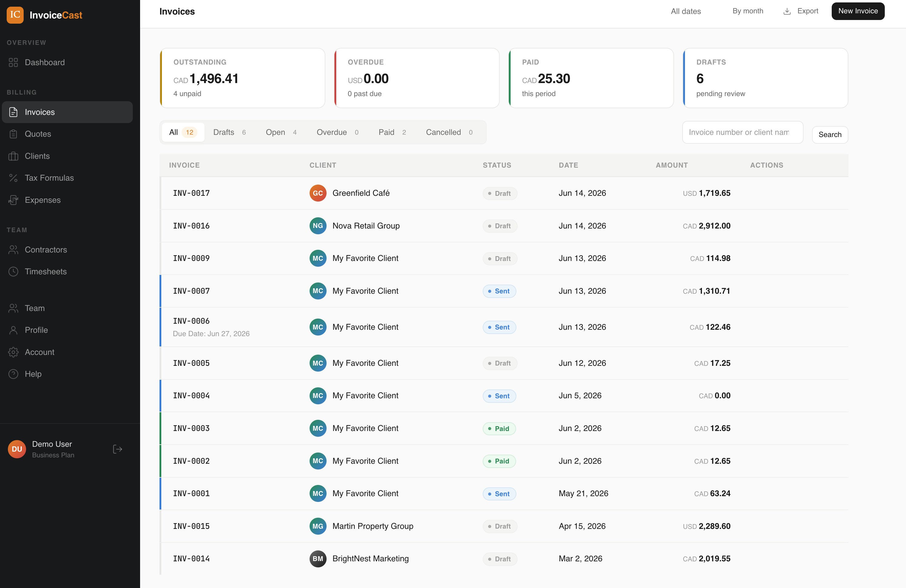This screenshot has width=906, height=588.
Task: Click the InvoiceCast IC logo icon
Action: click(x=15, y=15)
